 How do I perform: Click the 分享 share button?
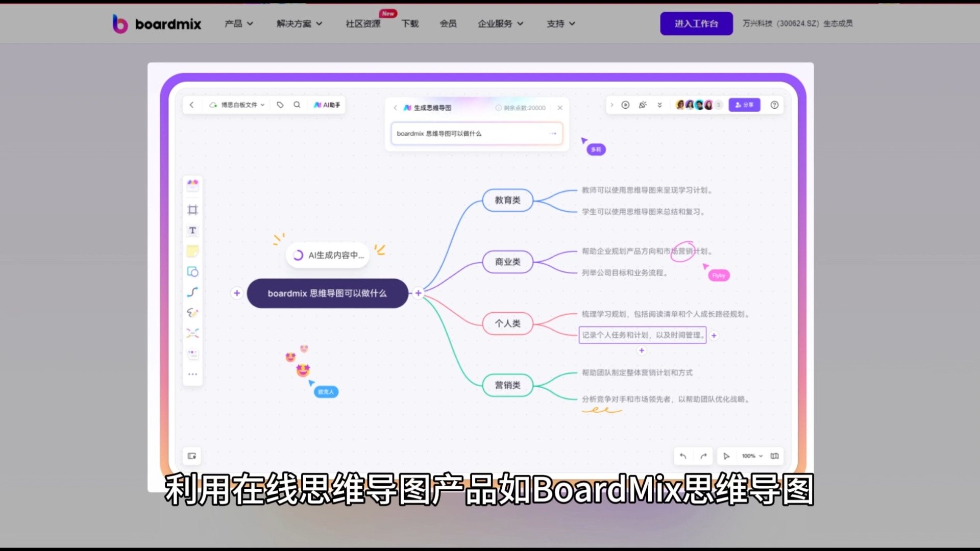coord(744,105)
